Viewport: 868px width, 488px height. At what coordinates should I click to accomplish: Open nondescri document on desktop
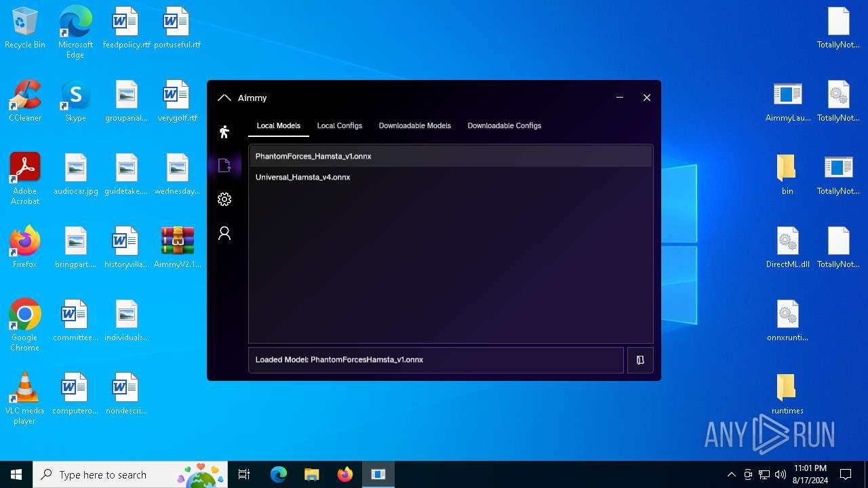tap(126, 394)
